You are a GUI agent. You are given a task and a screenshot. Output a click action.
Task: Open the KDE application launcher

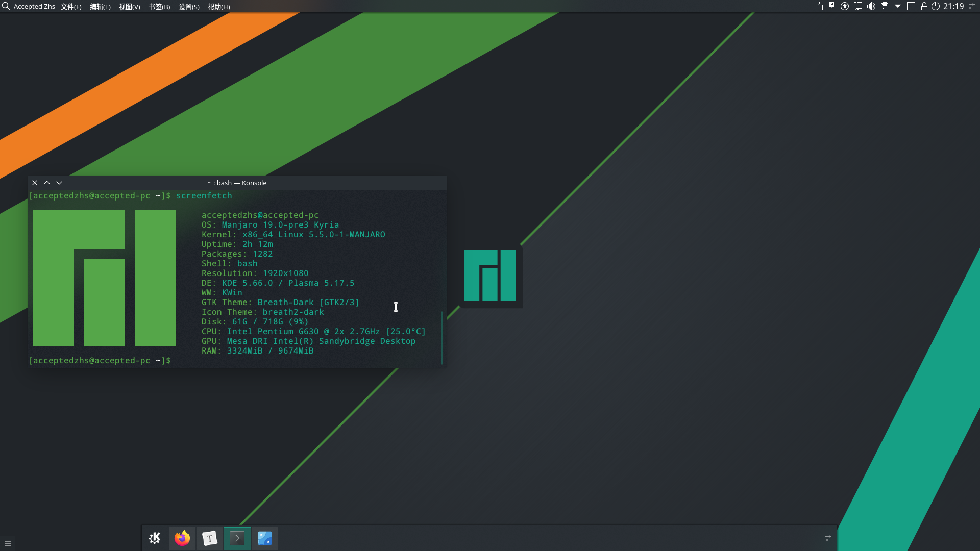click(155, 538)
